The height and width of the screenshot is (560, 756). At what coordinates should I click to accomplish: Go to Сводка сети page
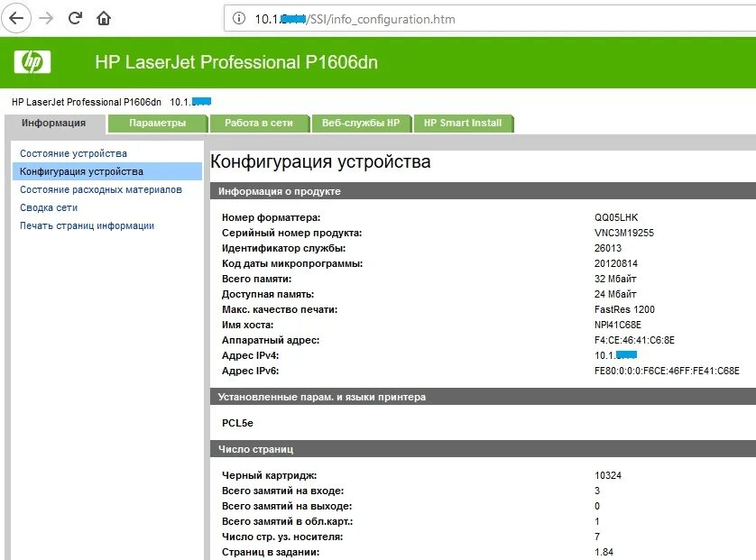(49, 207)
